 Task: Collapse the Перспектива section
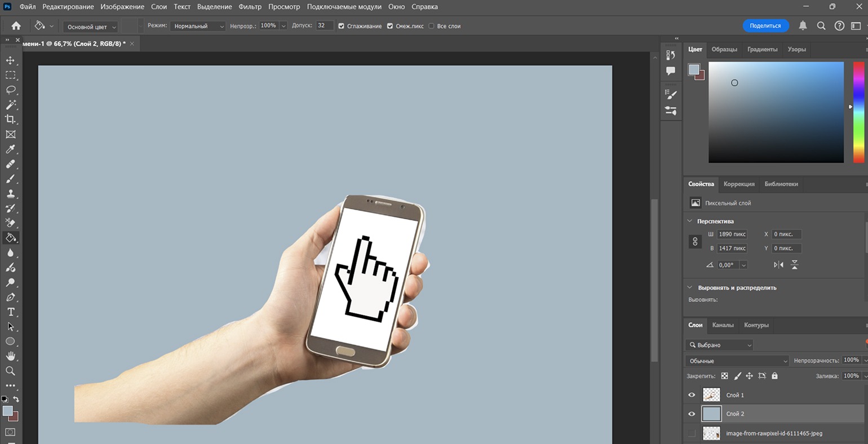(690, 221)
